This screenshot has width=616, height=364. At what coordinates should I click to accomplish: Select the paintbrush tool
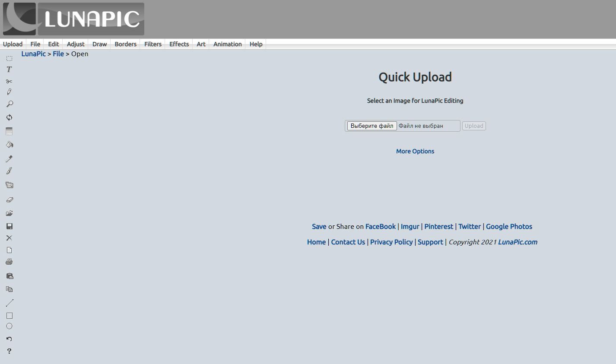[9, 171]
